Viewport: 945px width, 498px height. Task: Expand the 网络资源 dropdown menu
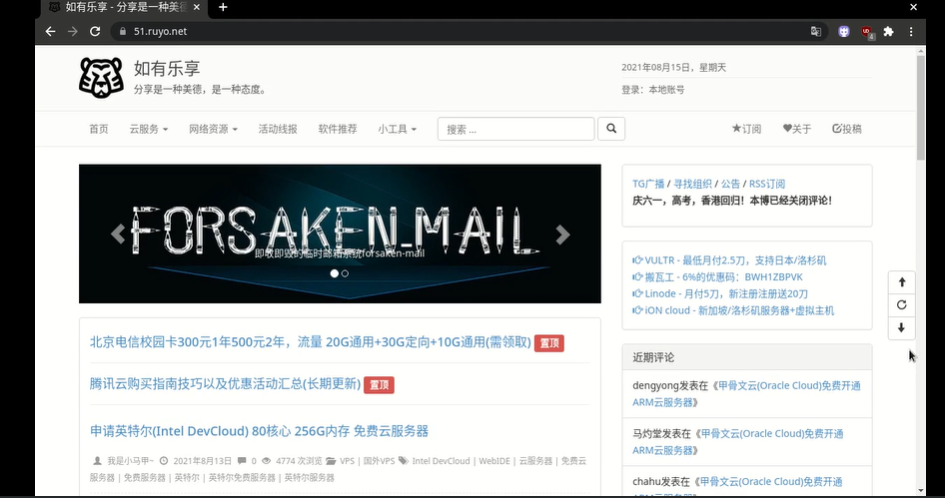[x=213, y=129]
